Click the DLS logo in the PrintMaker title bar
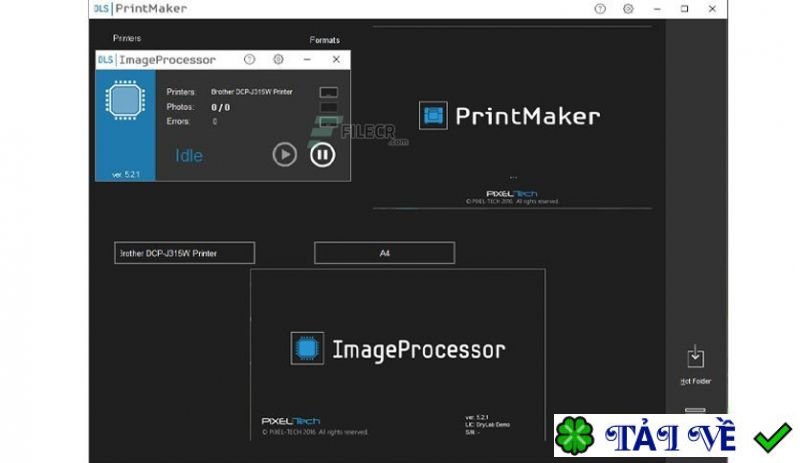 point(101,9)
